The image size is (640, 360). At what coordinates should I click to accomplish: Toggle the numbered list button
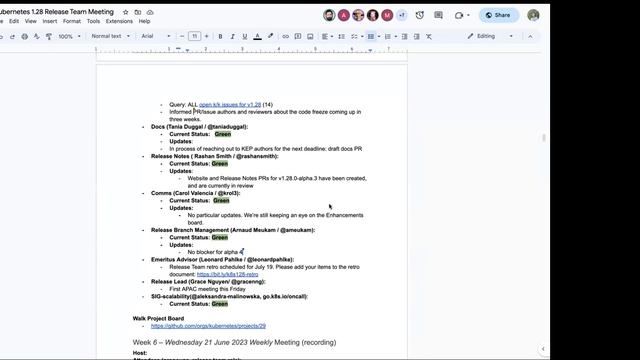(388, 36)
